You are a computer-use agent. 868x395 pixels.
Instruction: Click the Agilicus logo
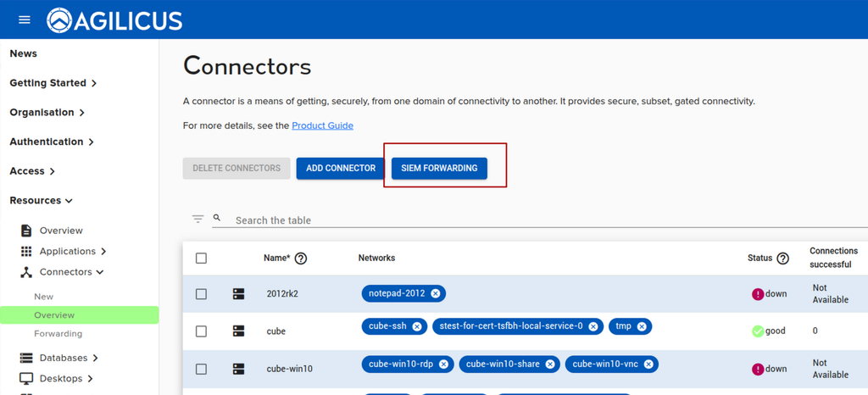coord(114,20)
